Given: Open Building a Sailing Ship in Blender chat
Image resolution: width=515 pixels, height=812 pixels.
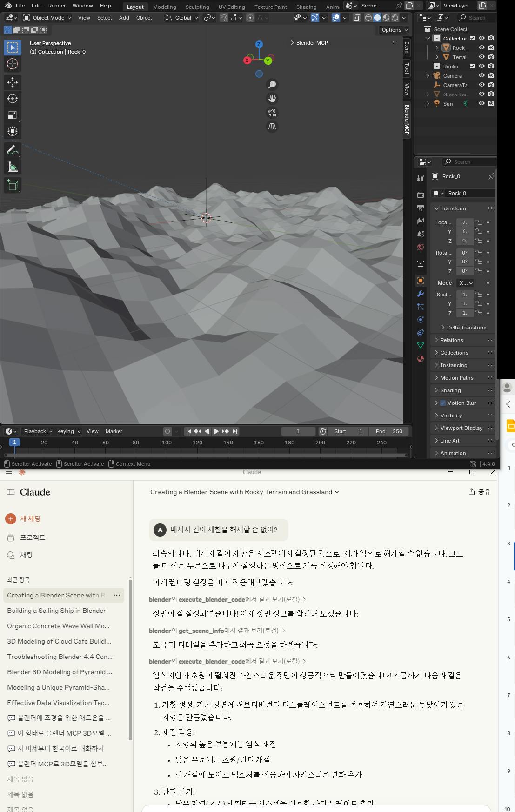Looking at the screenshot, I should tap(57, 611).
